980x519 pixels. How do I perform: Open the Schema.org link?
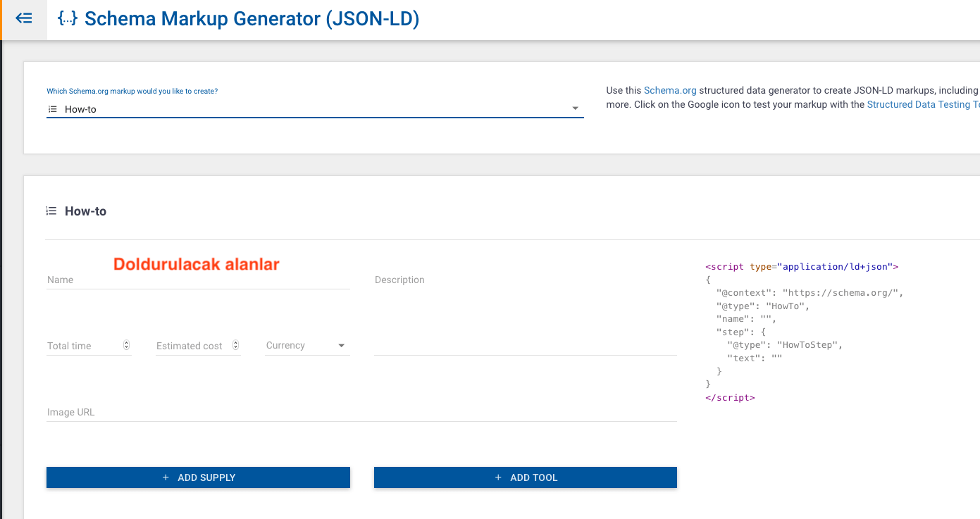[x=670, y=91]
